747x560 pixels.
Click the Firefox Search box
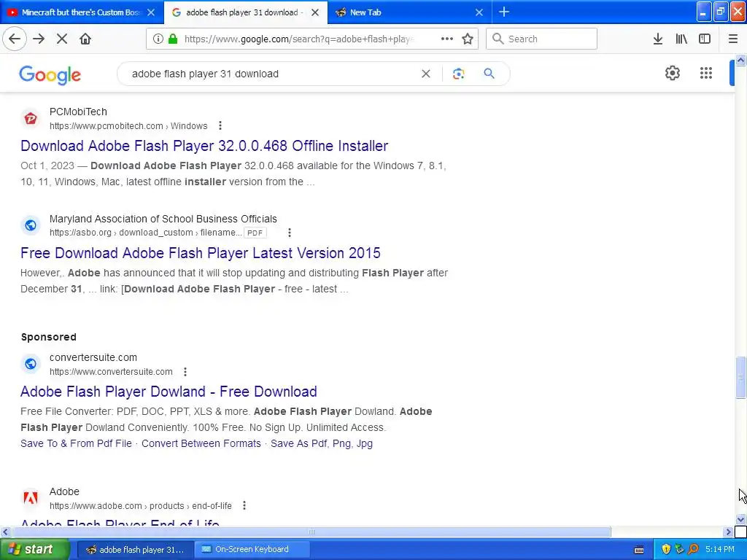pyautogui.click(x=541, y=39)
